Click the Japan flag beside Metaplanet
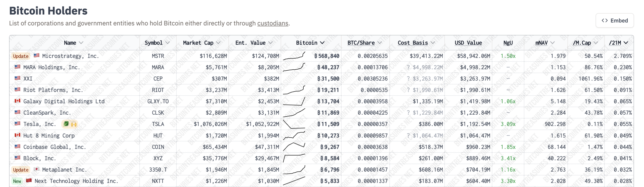The height and width of the screenshot is (187, 644). tap(36, 169)
